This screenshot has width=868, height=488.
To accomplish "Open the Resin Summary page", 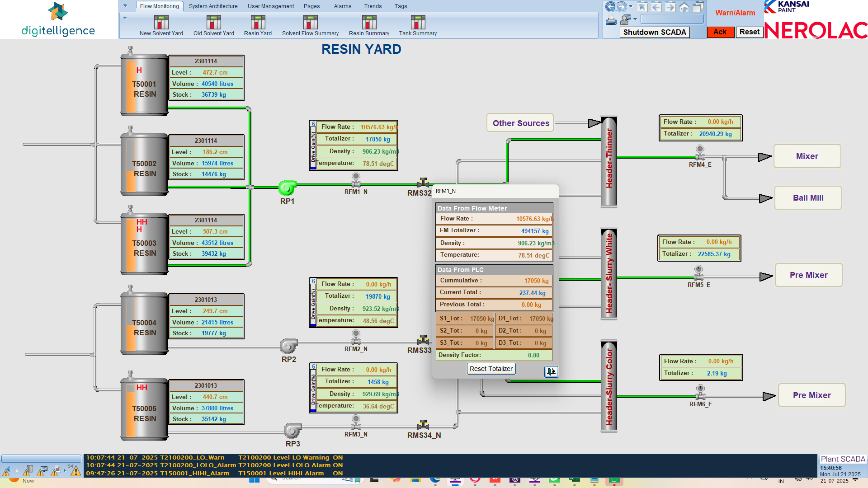I will tap(369, 25).
